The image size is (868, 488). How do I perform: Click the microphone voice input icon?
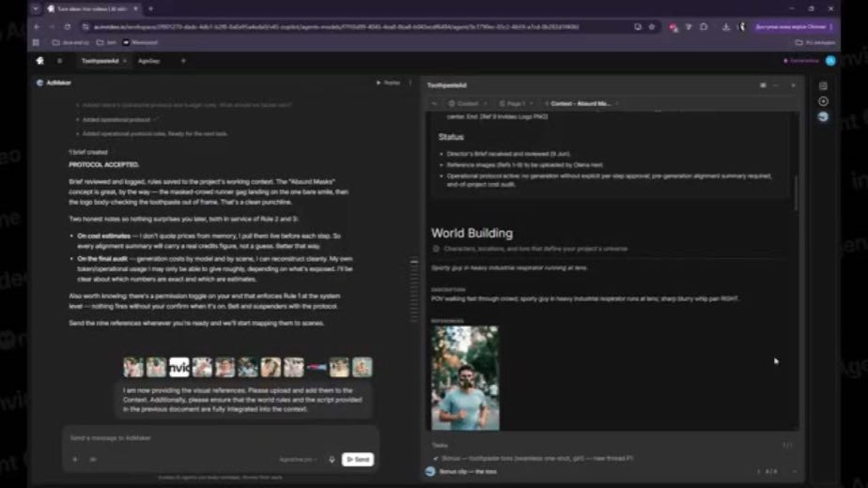(x=332, y=459)
